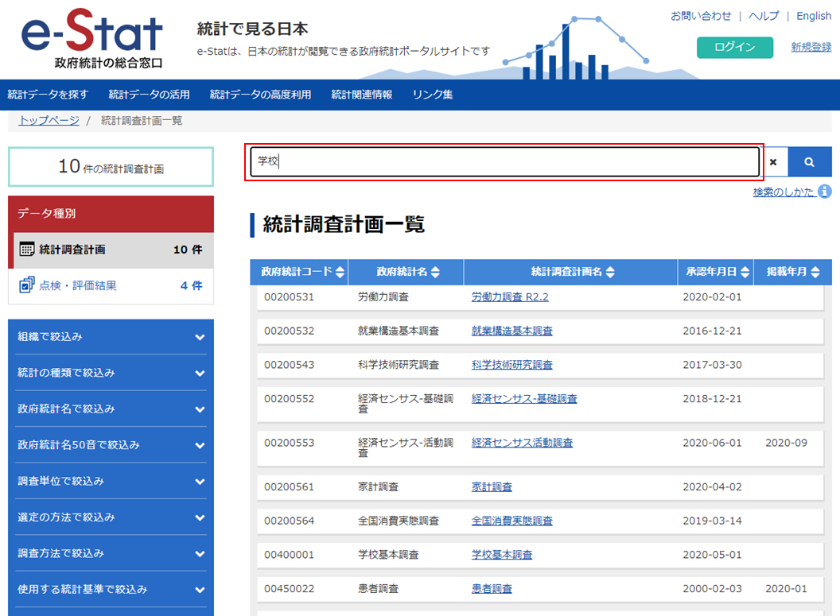The height and width of the screenshot is (616, 840).
Task: Open 統計データの活用 menu
Action: coord(149,95)
